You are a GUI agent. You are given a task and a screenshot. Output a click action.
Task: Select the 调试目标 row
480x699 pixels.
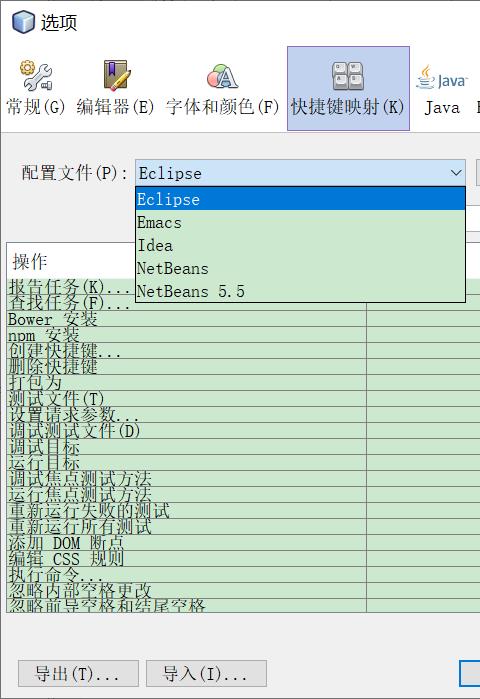click(x=186, y=447)
